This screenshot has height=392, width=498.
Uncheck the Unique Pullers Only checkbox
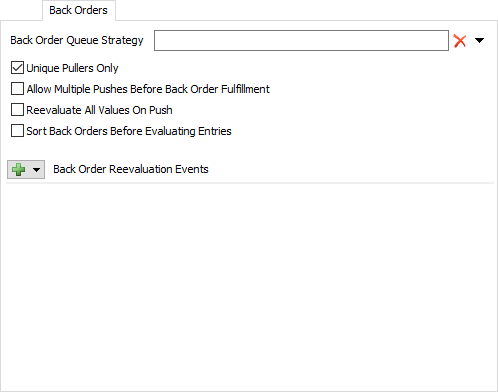click(17, 68)
